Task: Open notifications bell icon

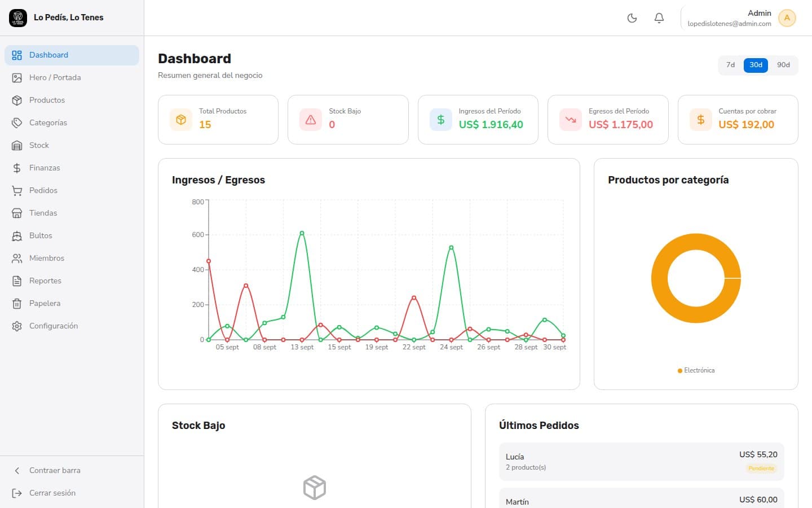Action: (659, 18)
